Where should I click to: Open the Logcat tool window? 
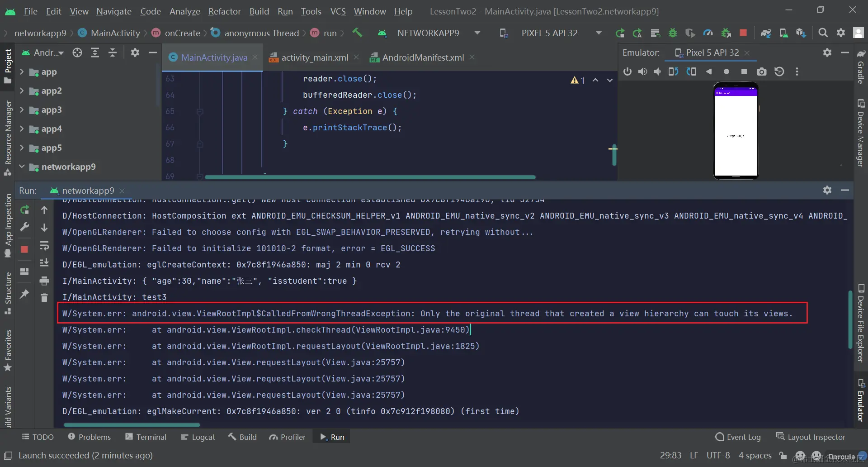click(x=198, y=437)
